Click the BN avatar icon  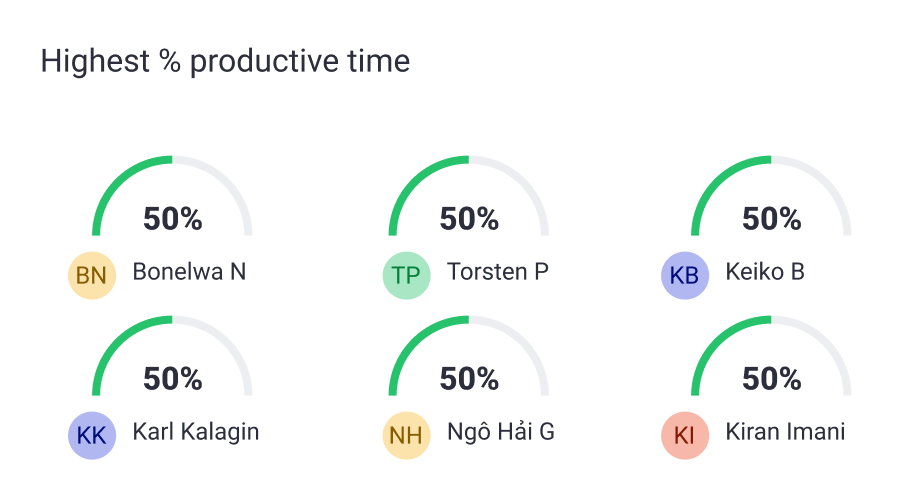pyautogui.click(x=92, y=276)
